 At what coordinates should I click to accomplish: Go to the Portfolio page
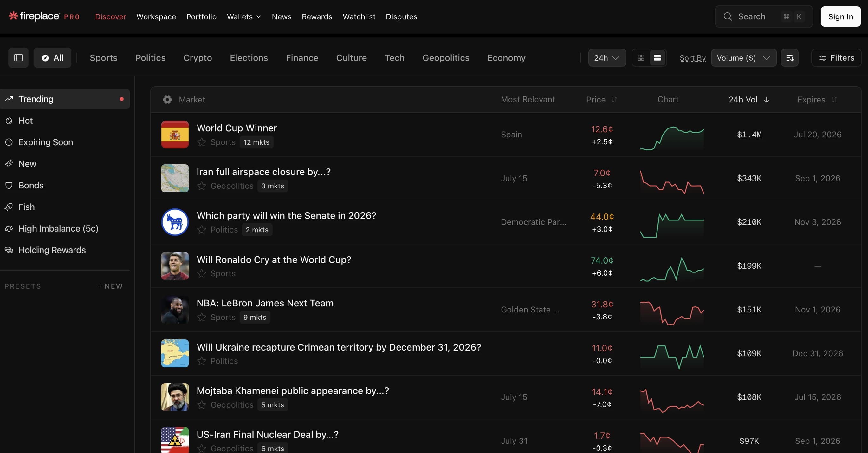[202, 16]
